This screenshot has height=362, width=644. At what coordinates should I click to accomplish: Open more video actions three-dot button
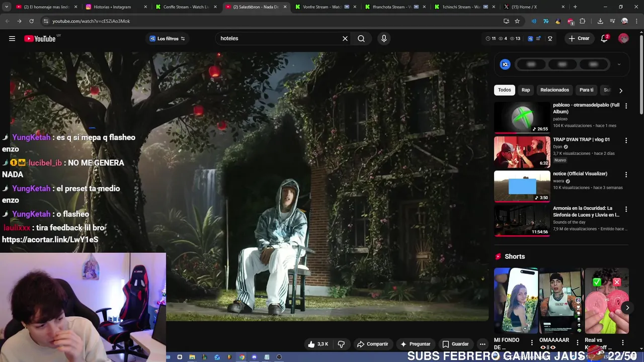click(x=482, y=344)
